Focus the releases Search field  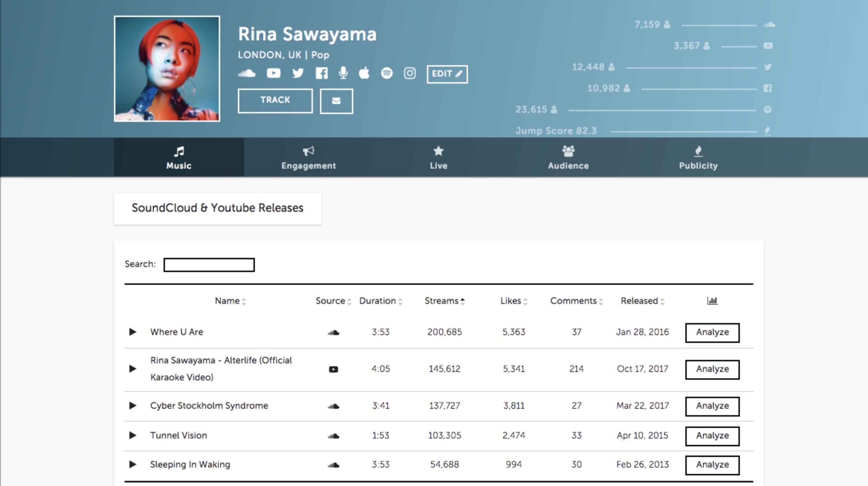click(x=209, y=265)
